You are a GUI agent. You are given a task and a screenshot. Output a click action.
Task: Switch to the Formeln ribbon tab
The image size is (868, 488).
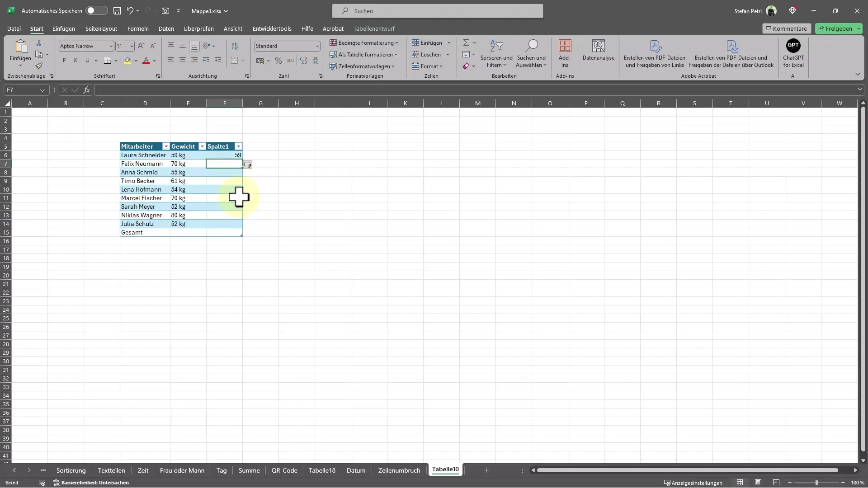(138, 28)
